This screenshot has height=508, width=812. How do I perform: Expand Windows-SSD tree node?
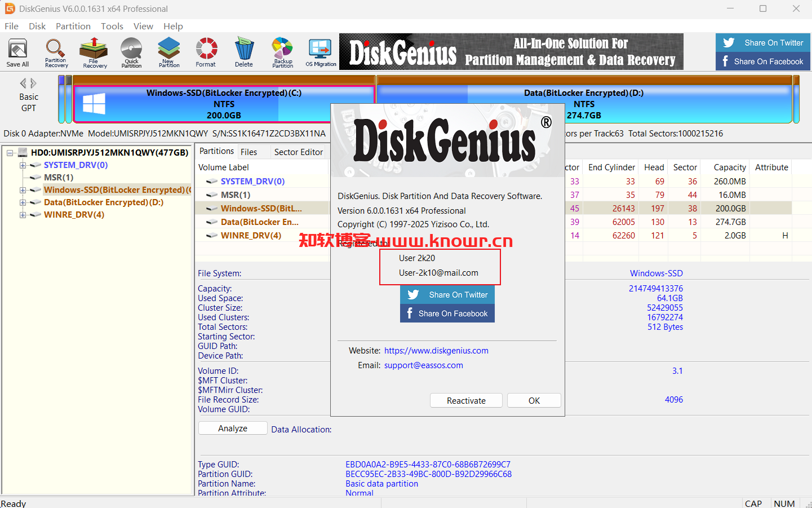pyautogui.click(x=23, y=190)
